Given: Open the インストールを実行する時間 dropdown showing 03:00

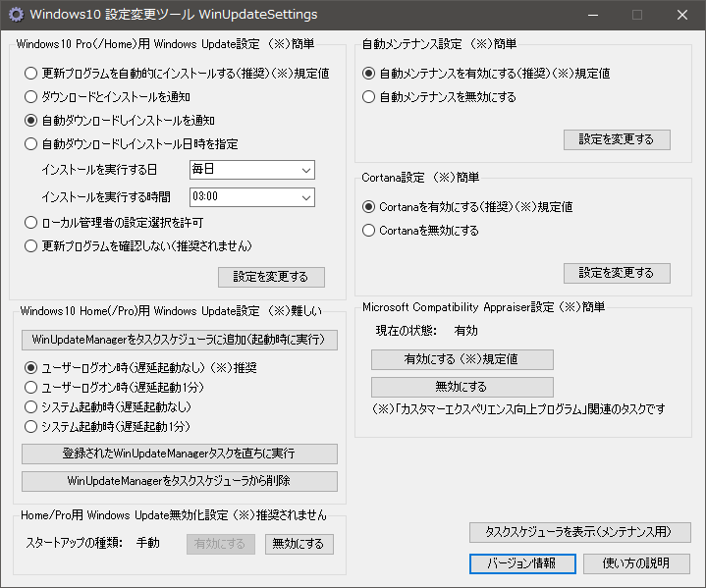Looking at the screenshot, I should [x=252, y=197].
